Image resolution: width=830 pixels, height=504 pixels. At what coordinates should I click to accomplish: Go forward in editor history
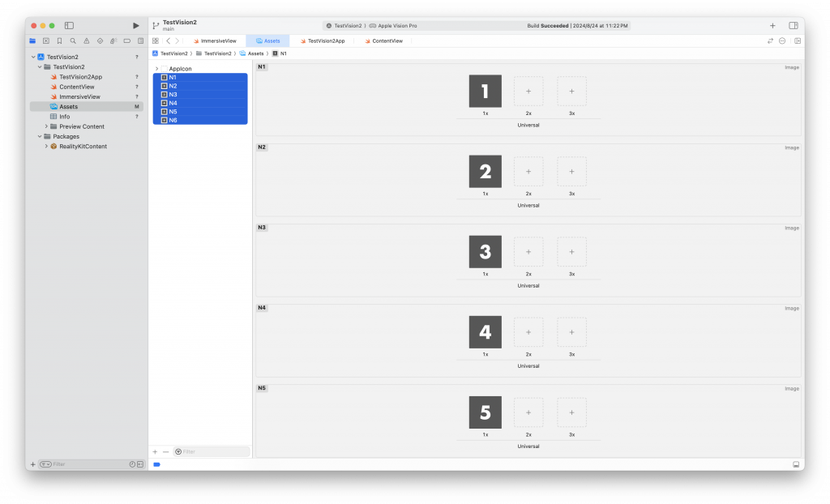point(178,41)
